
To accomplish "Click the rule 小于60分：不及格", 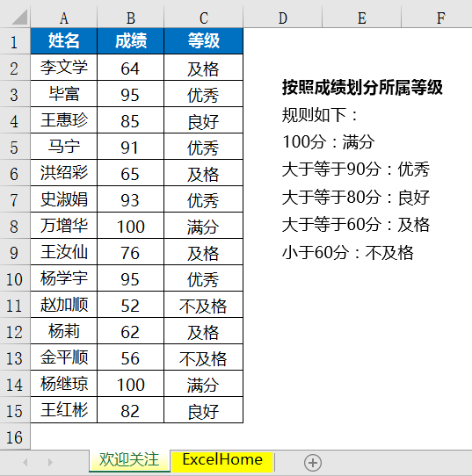I will pos(348,252).
